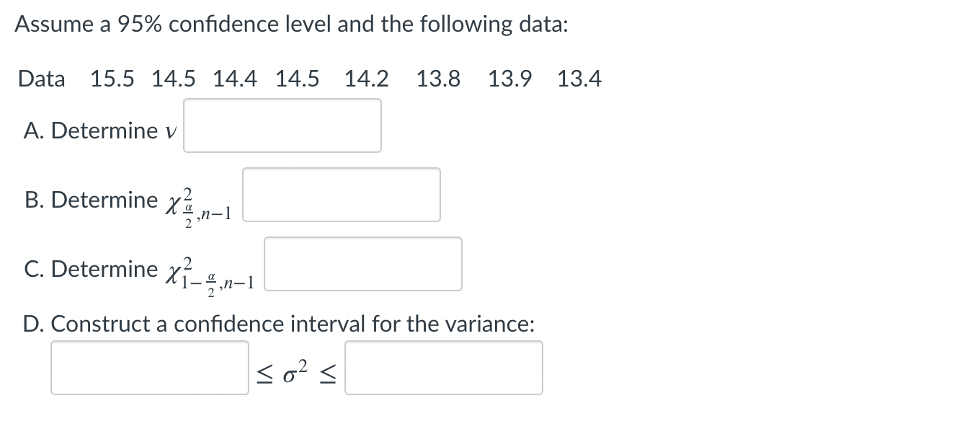Image resolution: width=980 pixels, height=447 pixels.
Task: Click the lower confidence limit input field
Action: coord(149,368)
